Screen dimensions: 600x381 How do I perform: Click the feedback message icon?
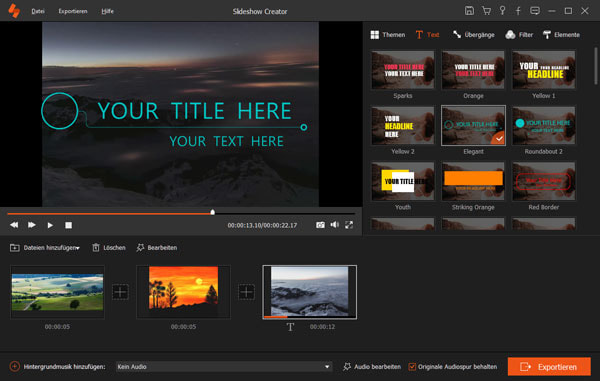tap(535, 11)
